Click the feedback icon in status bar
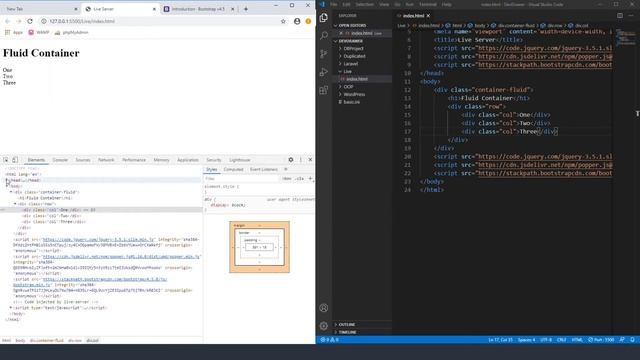This screenshot has width=640, height=360. click(x=622, y=340)
